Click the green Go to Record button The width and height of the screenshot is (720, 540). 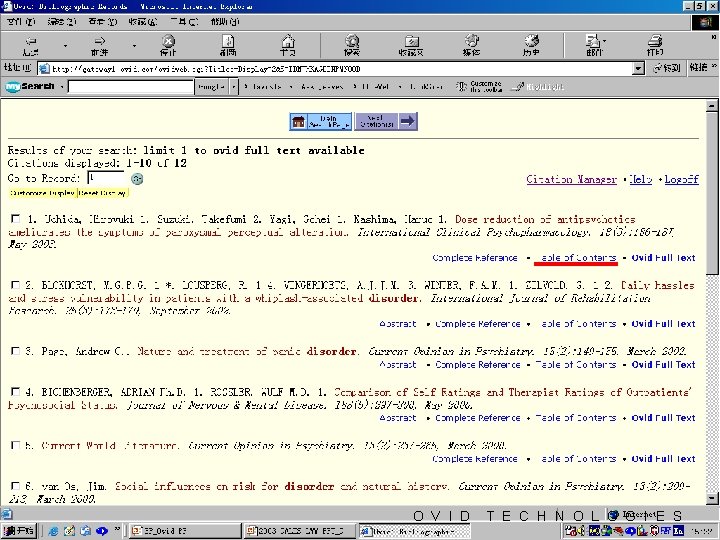click(137, 179)
